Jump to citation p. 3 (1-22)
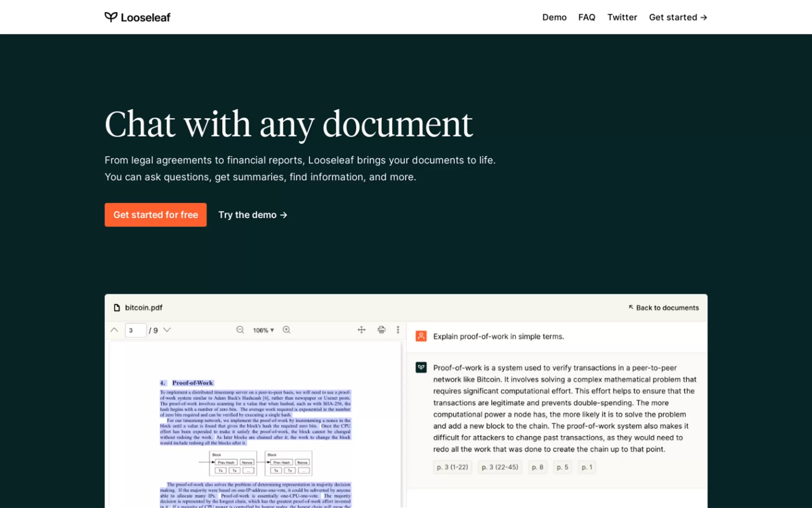Screen dimensions: 812x508 pos(452,467)
